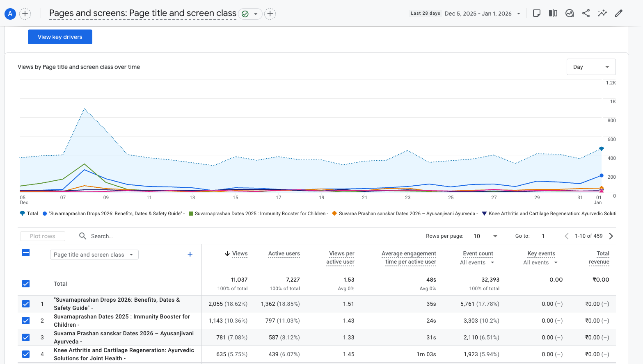Viewport: 643px width, 364px height.
Task: Click the Key events column header
Action: click(x=541, y=254)
